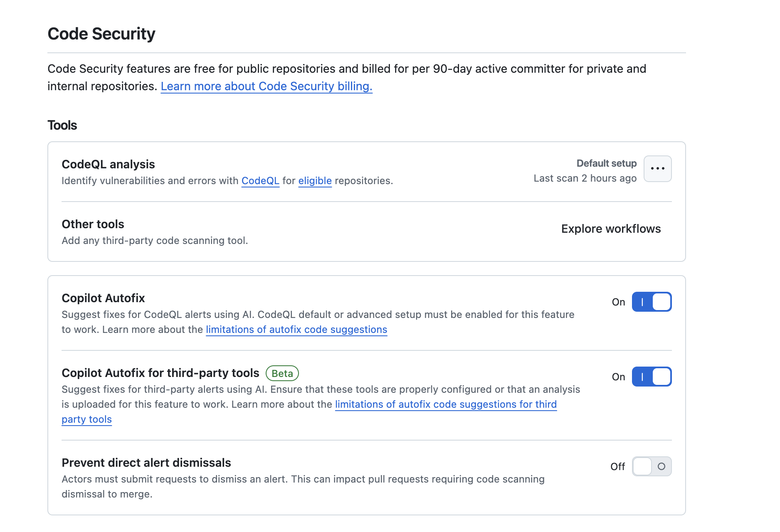Click the CodeQL analysis title
This screenshot has width=780, height=532.
click(108, 164)
